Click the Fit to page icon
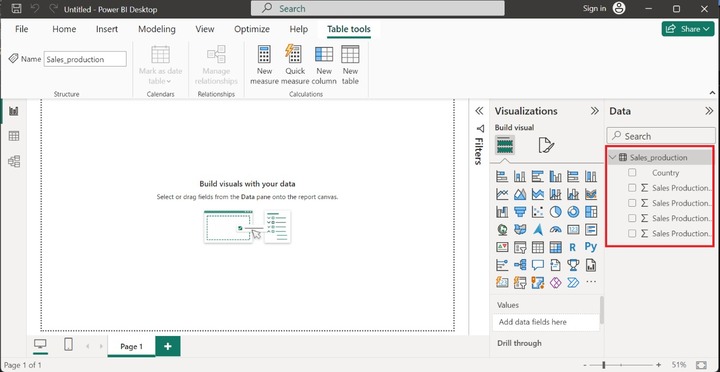Viewport: 720px width, 372px height. point(701,365)
